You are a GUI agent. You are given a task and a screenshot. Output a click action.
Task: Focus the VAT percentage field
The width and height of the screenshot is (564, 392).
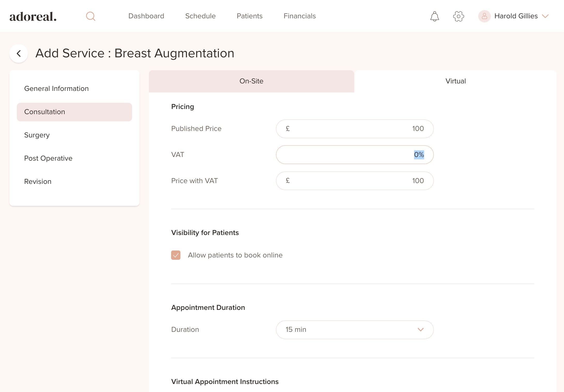tap(355, 155)
